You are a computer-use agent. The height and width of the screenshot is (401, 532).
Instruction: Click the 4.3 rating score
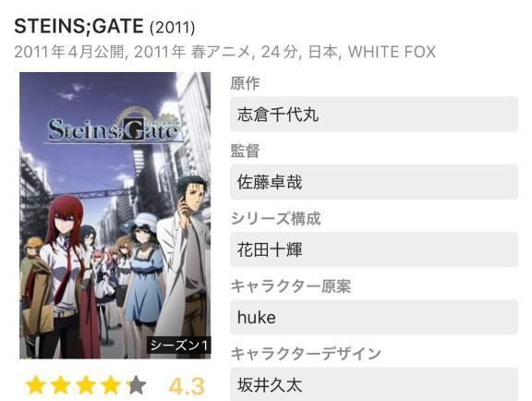click(x=187, y=386)
